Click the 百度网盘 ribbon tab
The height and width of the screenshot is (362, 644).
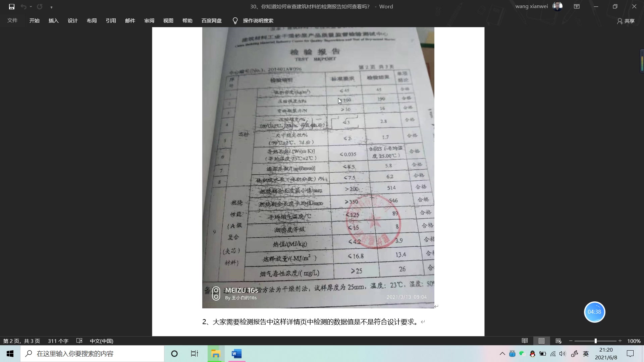coord(211,20)
